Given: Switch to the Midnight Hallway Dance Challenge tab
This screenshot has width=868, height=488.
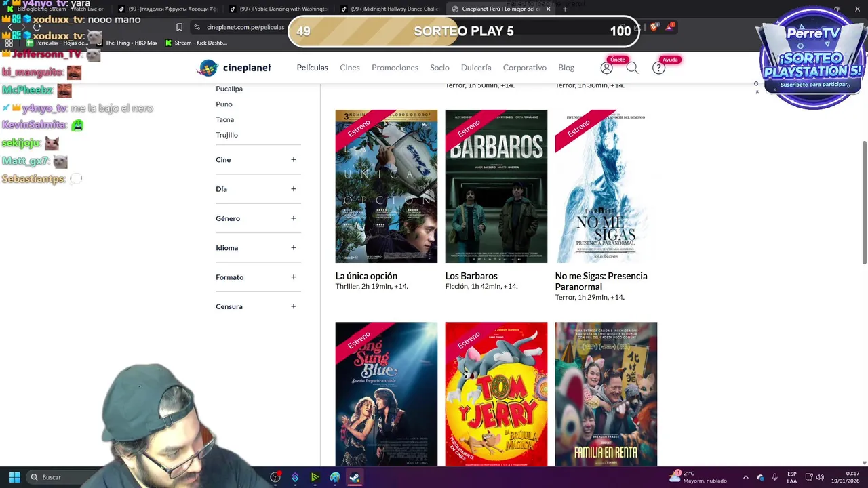Looking at the screenshot, I should point(390,9).
